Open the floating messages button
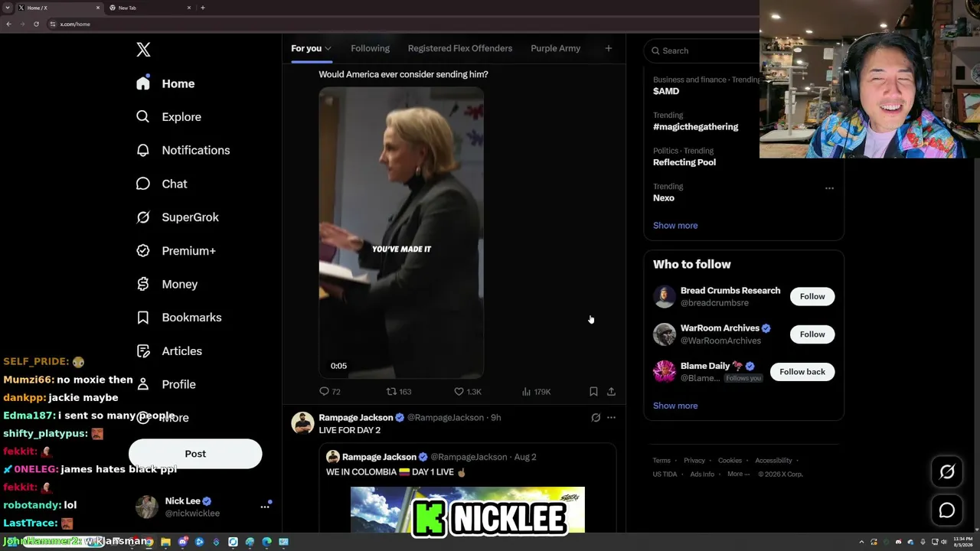This screenshot has width=980, height=551. click(x=947, y=510)
